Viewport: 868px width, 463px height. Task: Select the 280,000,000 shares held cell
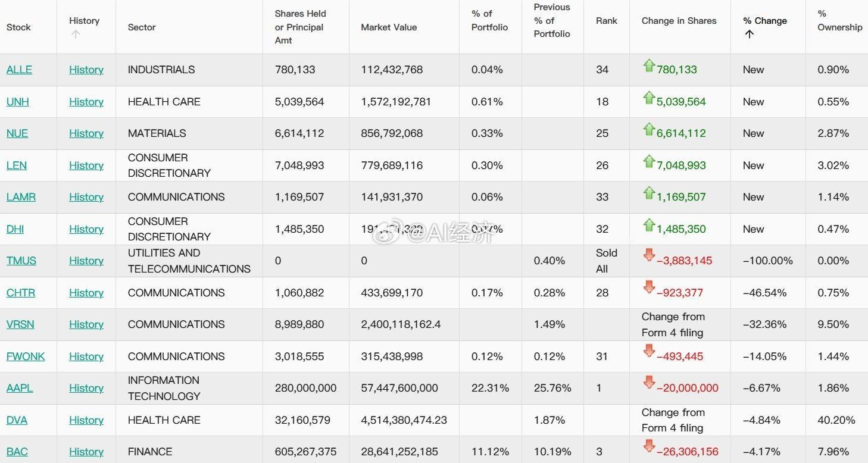(306, 388)
